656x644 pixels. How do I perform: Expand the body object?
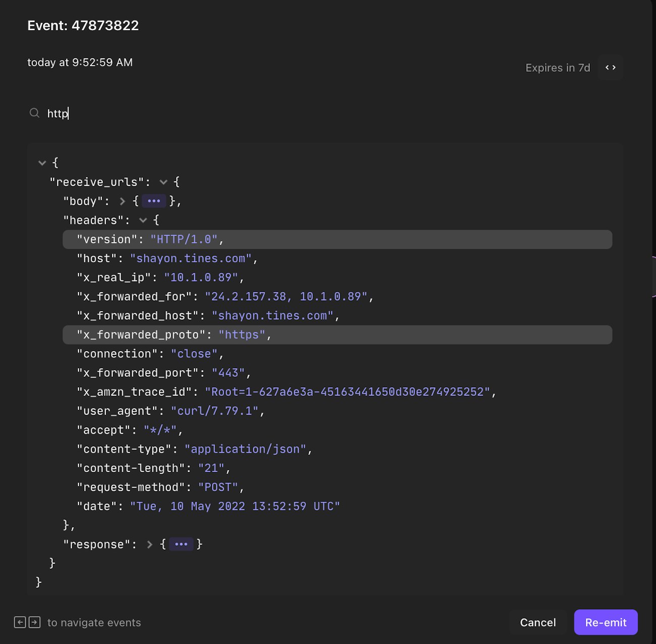(x=122, y=201)
